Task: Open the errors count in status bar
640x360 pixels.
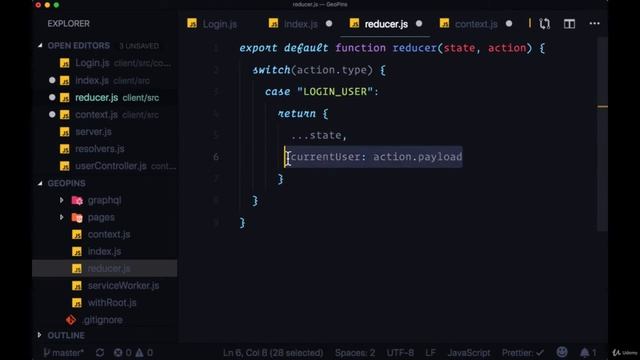Action: coord(123,353)
